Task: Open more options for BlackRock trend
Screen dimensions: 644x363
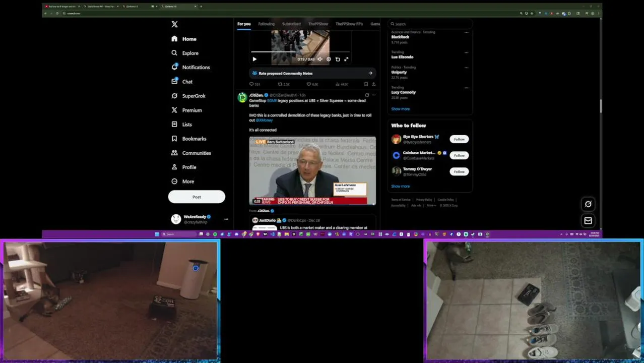Action: pyautogui.click(x=466, y=32)
